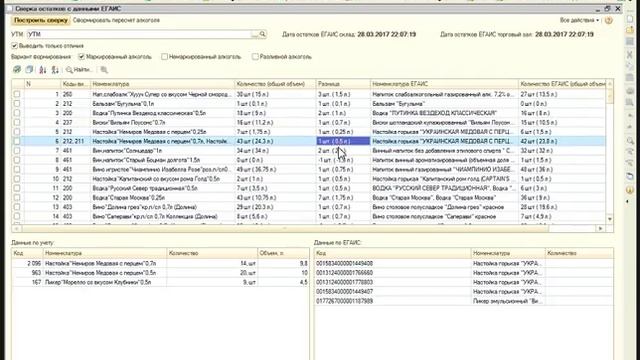Click the horizontal scrollbar right arrow
Viewport: 640px width, 360px height.
(x=600, y=229)
